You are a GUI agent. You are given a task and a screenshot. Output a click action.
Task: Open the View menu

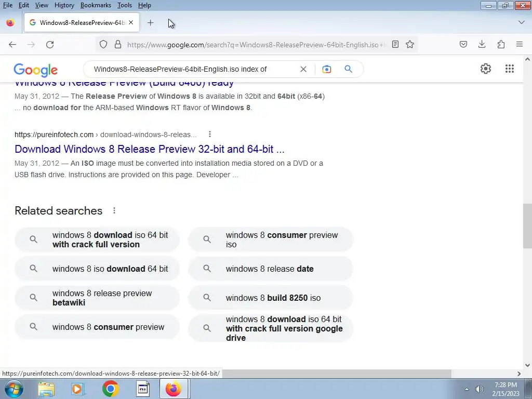[42, 5]
